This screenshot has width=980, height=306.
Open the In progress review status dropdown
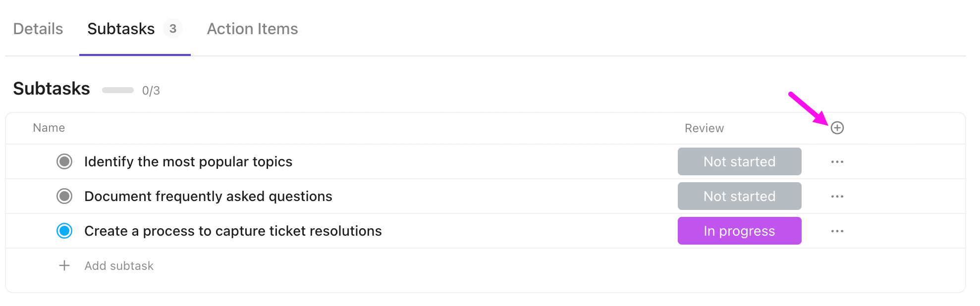pyautogui.click(x=739, y=231)
